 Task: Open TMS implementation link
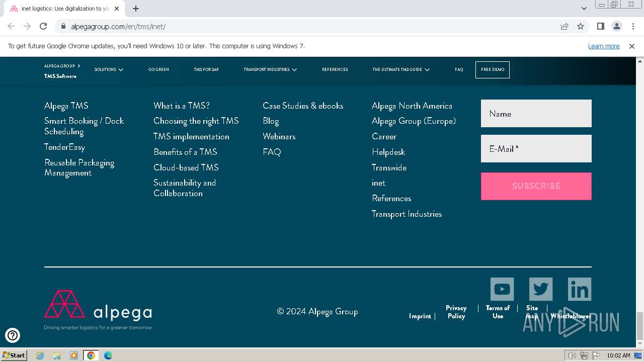[191, 137]
